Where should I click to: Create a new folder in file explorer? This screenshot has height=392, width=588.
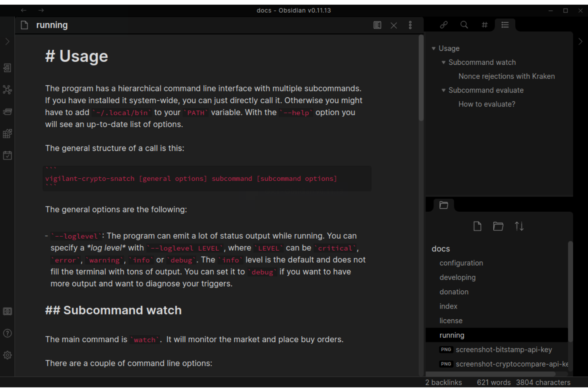click(498, 226)
